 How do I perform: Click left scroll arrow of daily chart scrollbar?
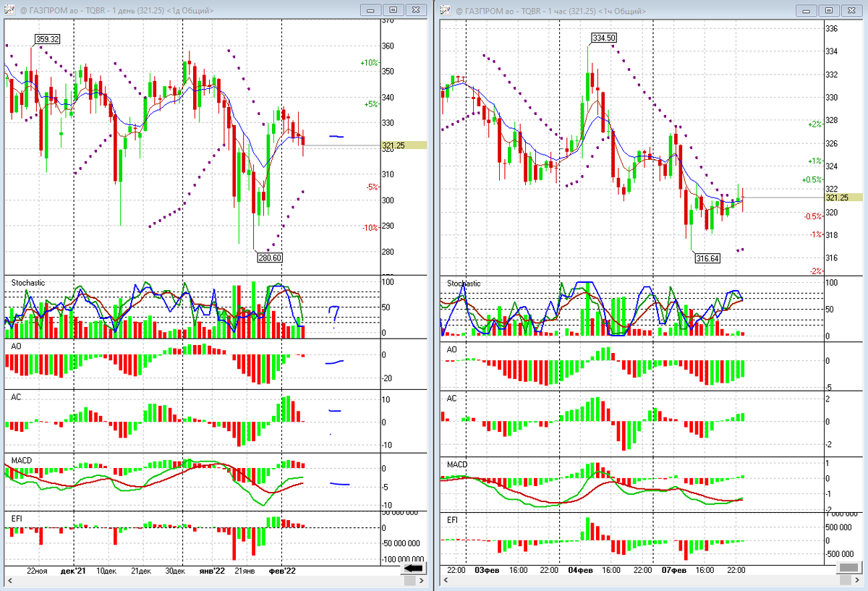11,581
